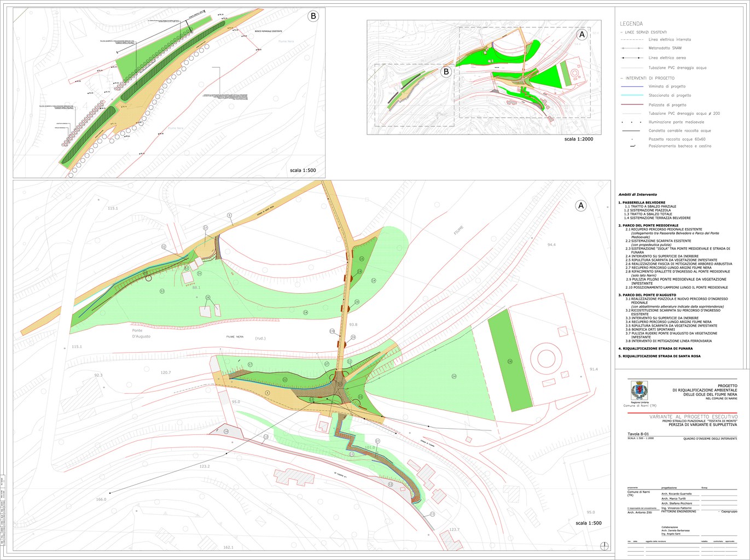Click 'Arch. Antonio Zitti' in title block
Screen dimensions: 750x560
click(x=639, y=512)
